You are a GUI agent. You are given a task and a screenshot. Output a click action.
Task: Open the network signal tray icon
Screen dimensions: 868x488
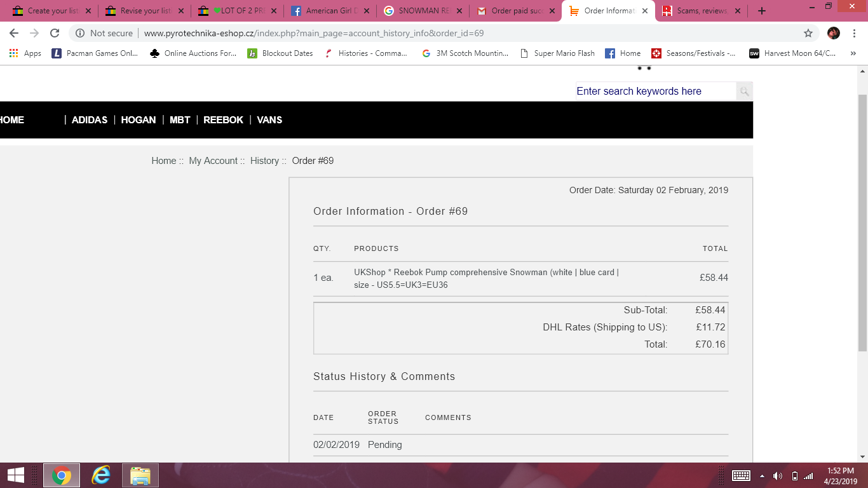pos(808,475)
